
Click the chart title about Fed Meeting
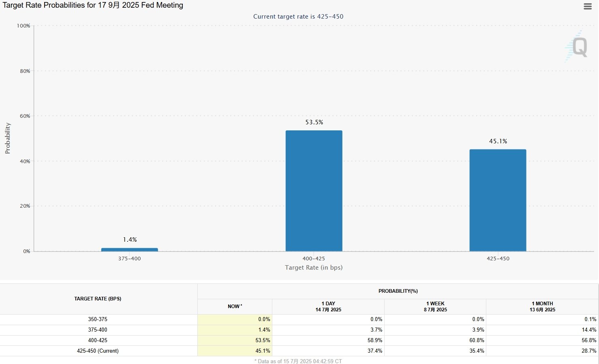[x=93, y=5]
